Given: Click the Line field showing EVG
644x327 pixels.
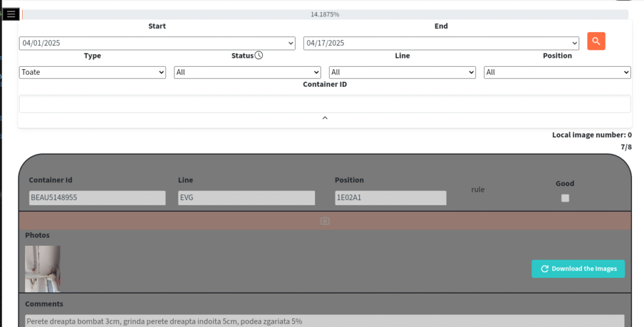Looking at the screenshot, I should pos(247,197).
